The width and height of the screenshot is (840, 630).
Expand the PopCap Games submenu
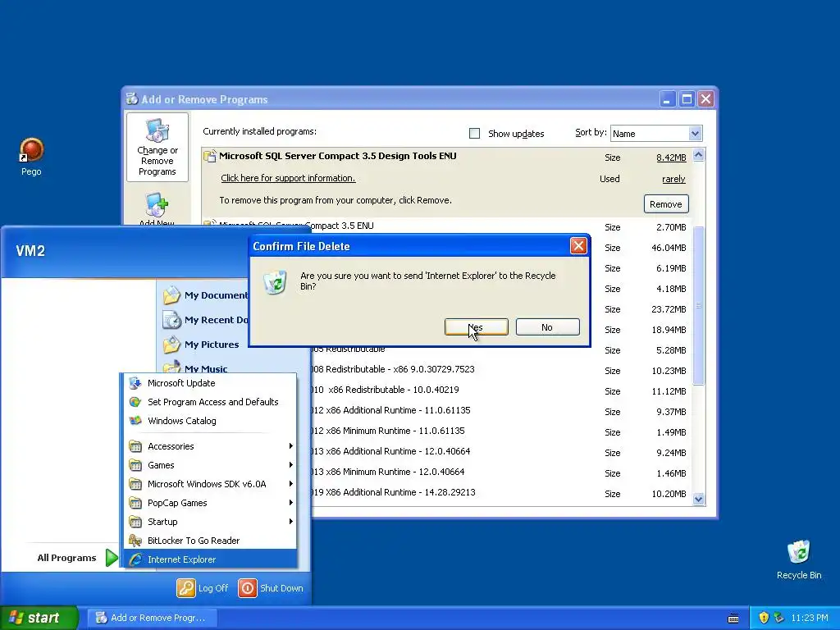pyautogui.click(x=211, y=503)
